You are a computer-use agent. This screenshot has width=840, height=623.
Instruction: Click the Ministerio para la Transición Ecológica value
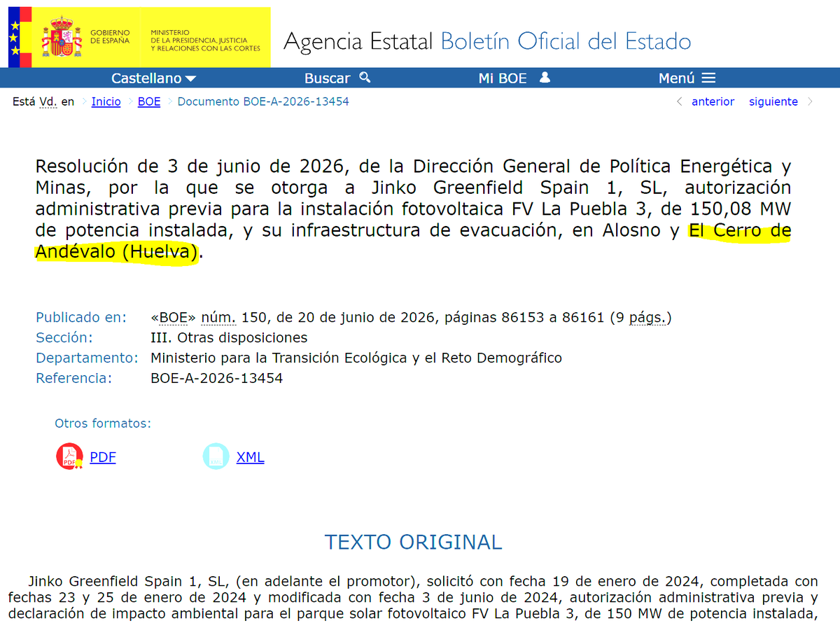[x=356, y=358]
